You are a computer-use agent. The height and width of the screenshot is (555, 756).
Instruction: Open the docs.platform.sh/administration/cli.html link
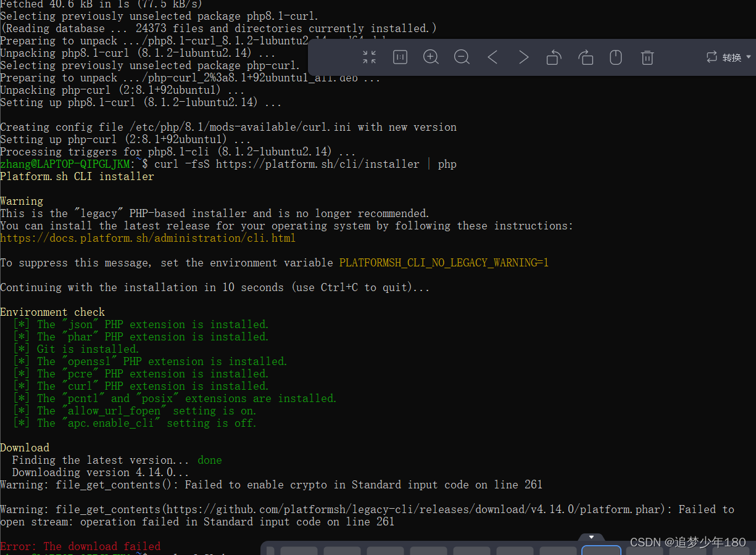point(148,238)
